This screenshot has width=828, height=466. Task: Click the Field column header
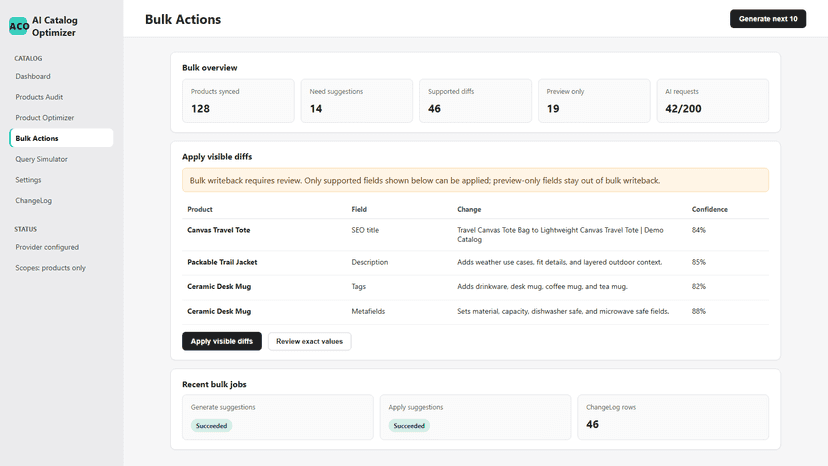[359, 209]
